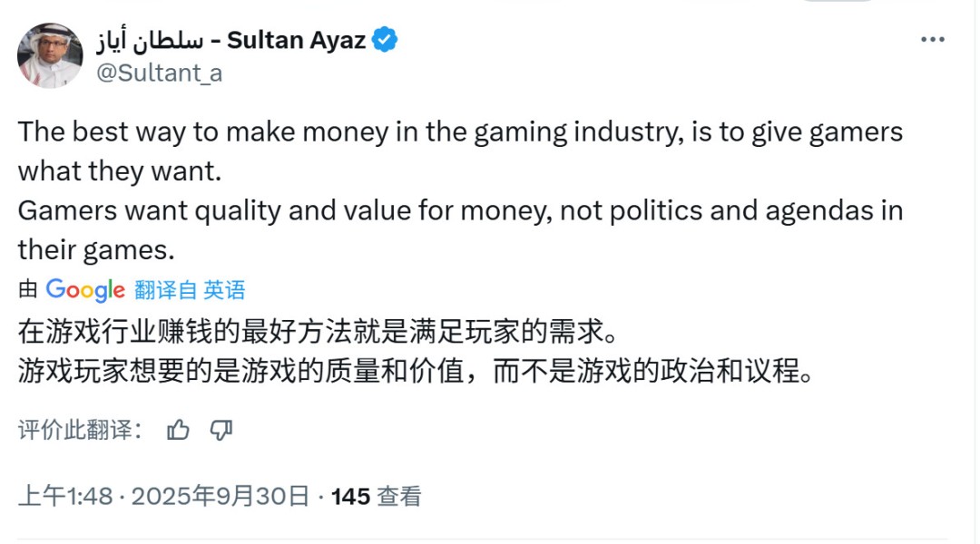
Task: Click the thumbs down icon to rate translation
Action: (x=220, y=429)
